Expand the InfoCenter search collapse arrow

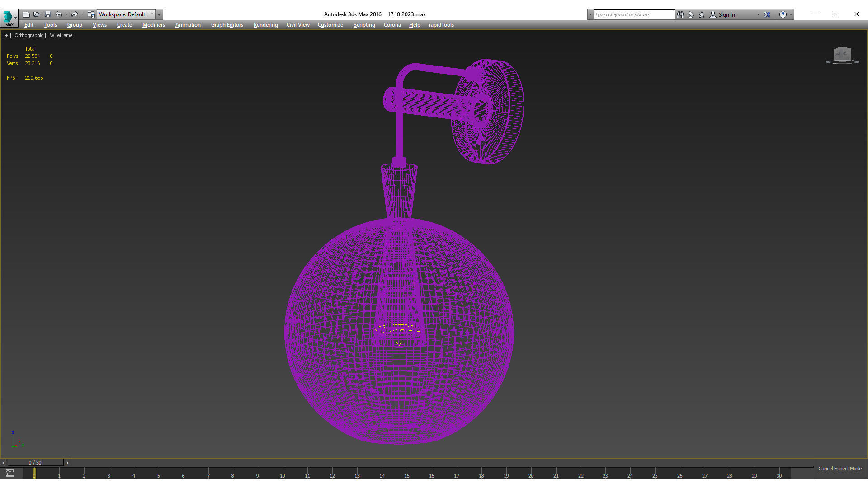click(590, 14)
